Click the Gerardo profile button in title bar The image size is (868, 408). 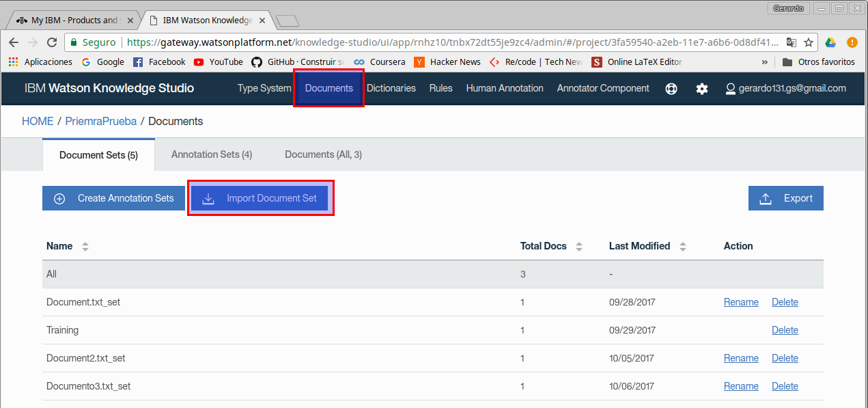pos(789,8)
